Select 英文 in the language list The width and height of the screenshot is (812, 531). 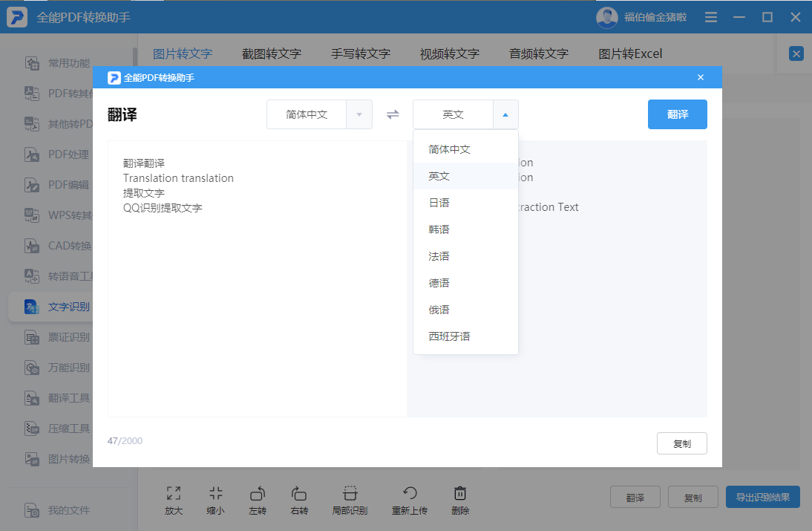[x=465, y=176]
